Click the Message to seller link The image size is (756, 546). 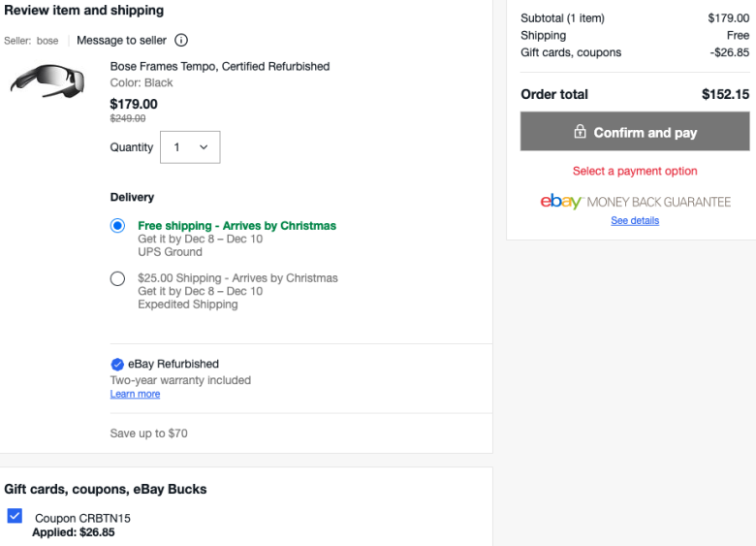tap(121, 40)
